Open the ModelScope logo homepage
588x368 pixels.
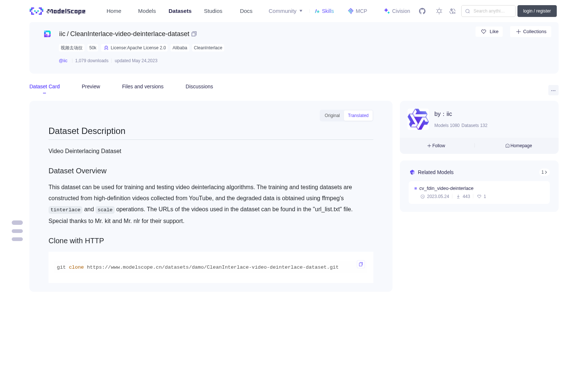coord(57,11)
